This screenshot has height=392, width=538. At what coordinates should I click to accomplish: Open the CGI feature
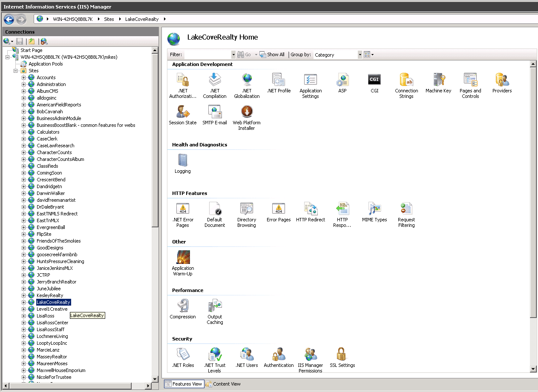point(374,83)
